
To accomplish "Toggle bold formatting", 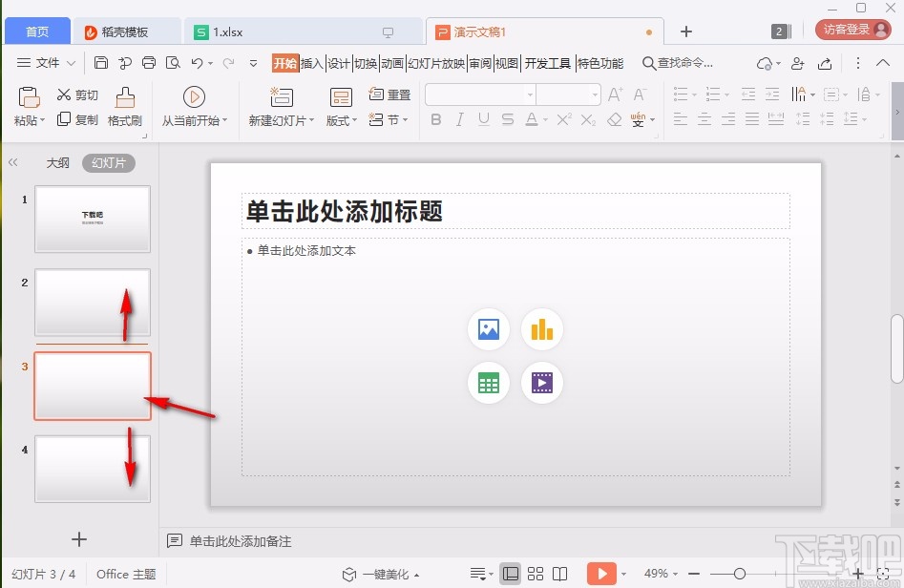I will 436,119.
